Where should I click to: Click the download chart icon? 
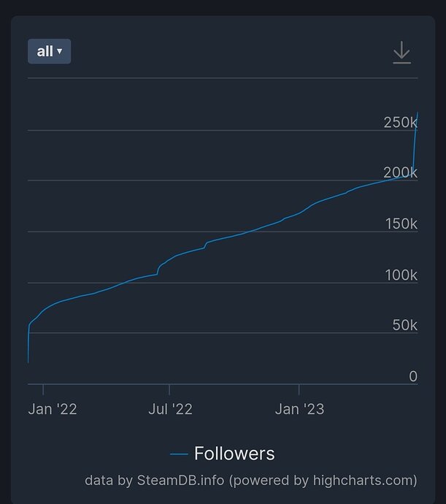click(x=401, y=53)
